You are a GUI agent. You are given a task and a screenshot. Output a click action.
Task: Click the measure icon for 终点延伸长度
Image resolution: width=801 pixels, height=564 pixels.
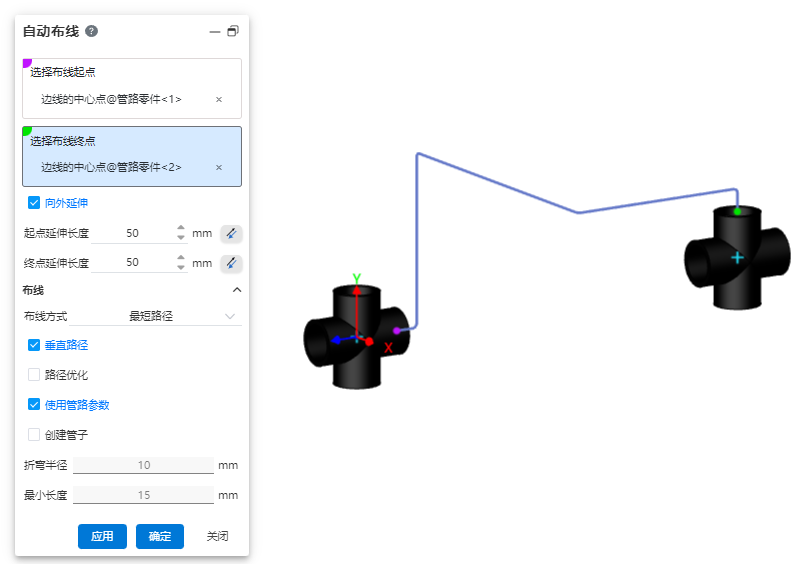[231, 263]
